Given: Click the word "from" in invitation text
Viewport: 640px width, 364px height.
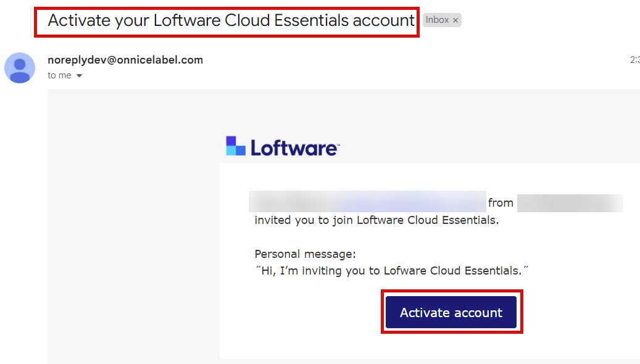Looking at the screenshot, I should (501, 202).
